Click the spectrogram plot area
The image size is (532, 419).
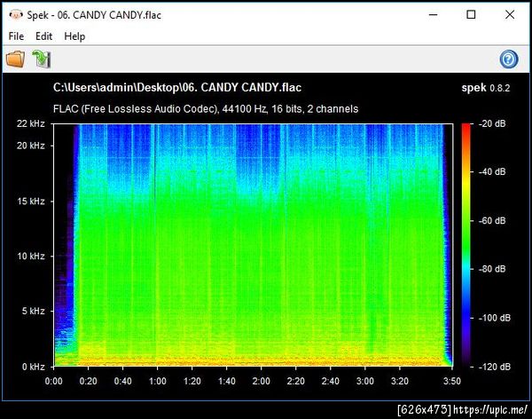click(x=253, y=245)
